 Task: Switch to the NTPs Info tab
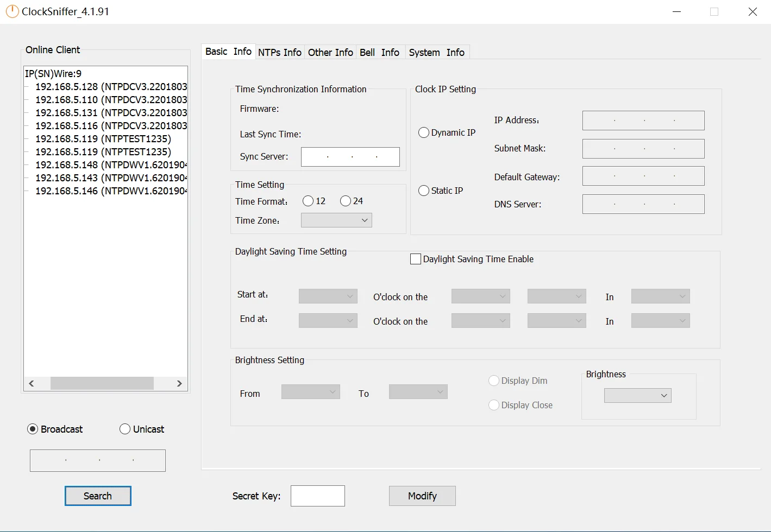pos(279,53)
